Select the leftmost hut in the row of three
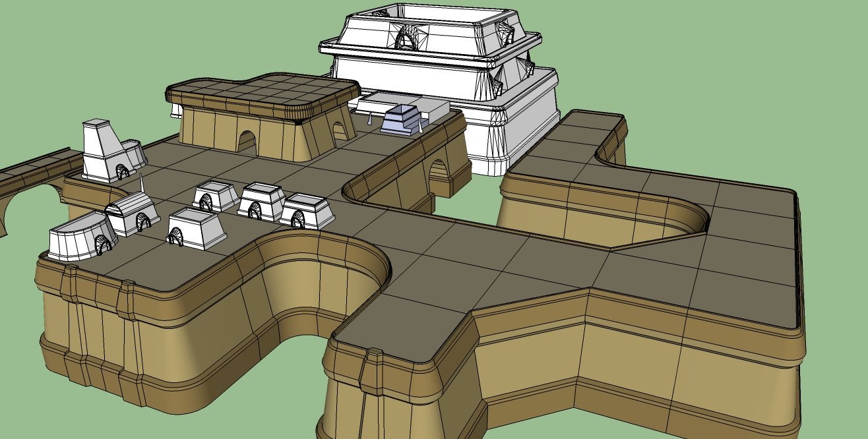 pos(216,196)
